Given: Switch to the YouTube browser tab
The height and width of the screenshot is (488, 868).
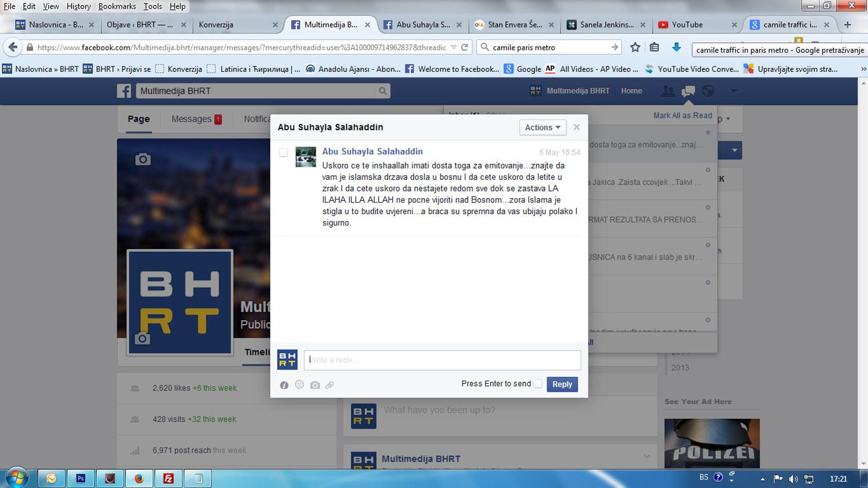Looking at the screenshot, I should 687,25.
